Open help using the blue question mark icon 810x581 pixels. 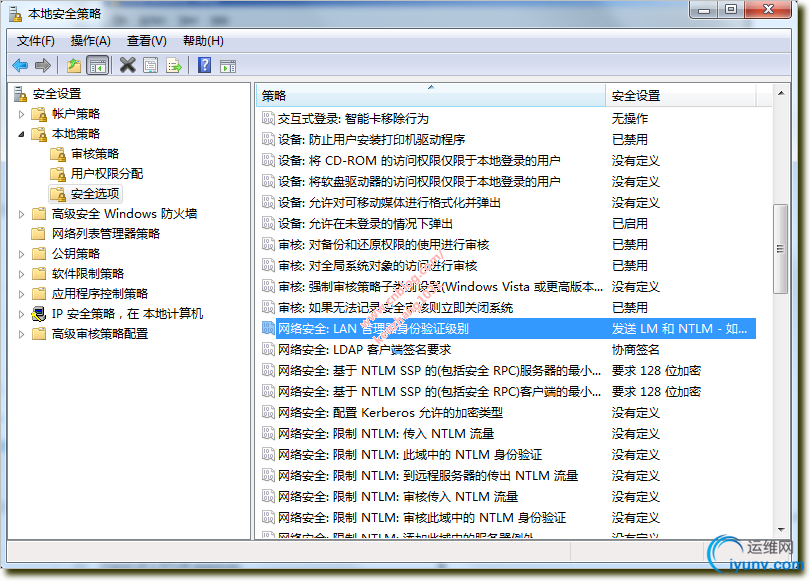click(x=204, y=65)
